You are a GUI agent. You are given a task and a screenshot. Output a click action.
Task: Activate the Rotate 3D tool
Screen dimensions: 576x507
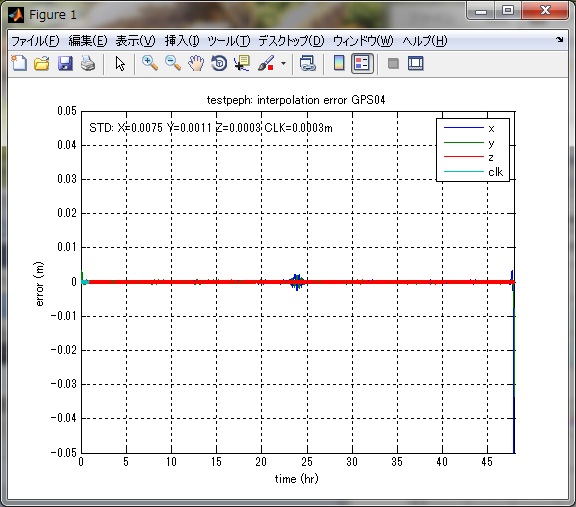coord(219,64)
